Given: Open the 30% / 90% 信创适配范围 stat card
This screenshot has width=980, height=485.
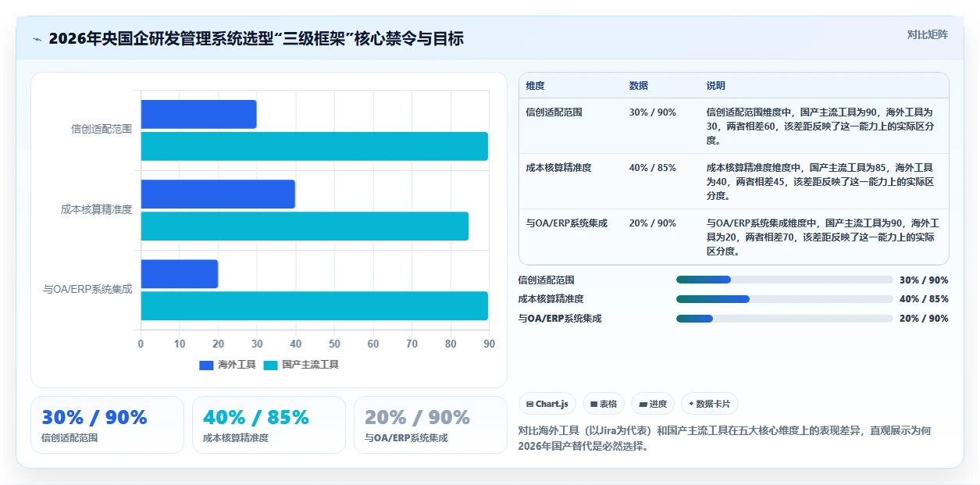Looking at the screenshot, I should point(108,425).
